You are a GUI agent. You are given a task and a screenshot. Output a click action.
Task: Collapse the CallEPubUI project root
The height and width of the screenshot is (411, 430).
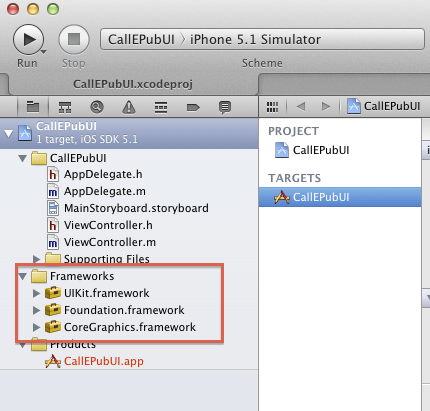pyautogui.click(x=8, y=134)
